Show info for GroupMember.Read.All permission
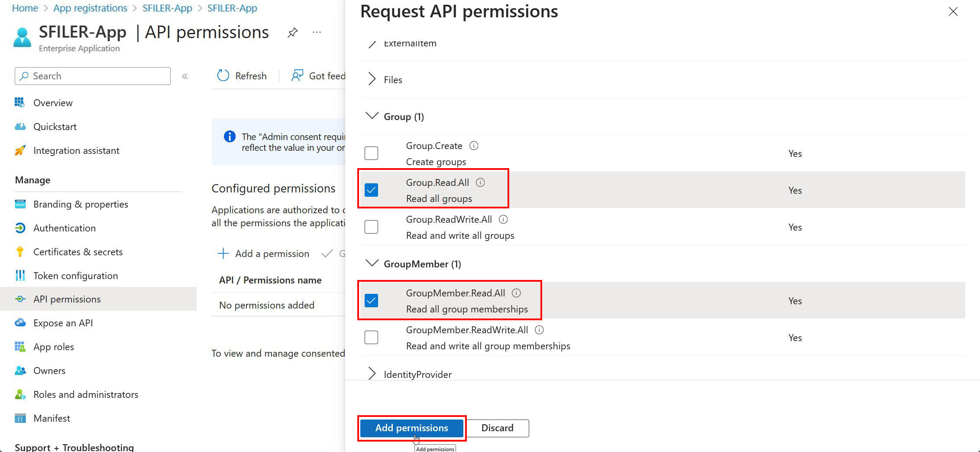Image resolution: width=980 pixels, height=452 pixels. tap(516, 293)
